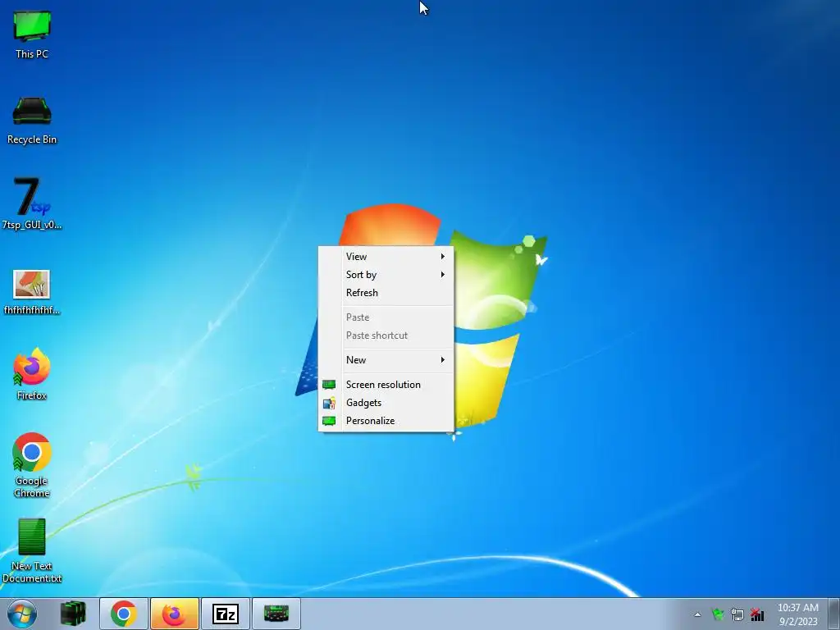The width and height of the screenshot is (840, 630).
Task: Open the New submenu
Action: (386, 360)
